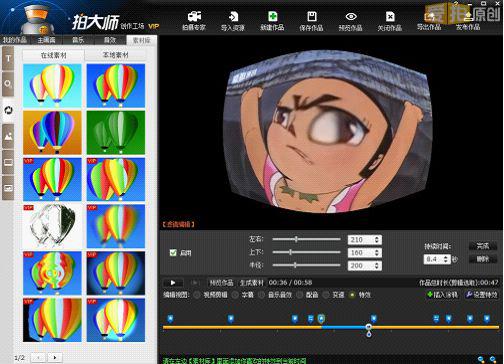Open the 本地素材 local materials sub-tab
The height and width of the screenshot is (364, 504).
point(115,55)
